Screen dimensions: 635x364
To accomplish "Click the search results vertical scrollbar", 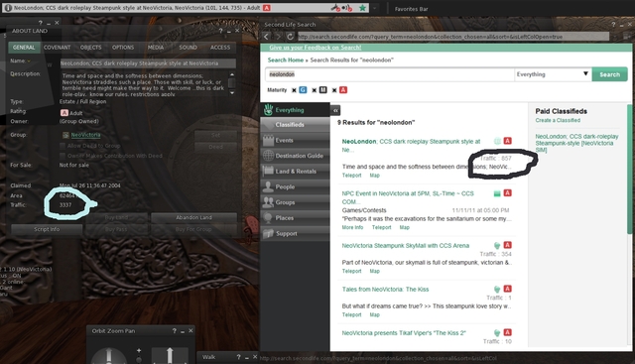I will (629, 169).
